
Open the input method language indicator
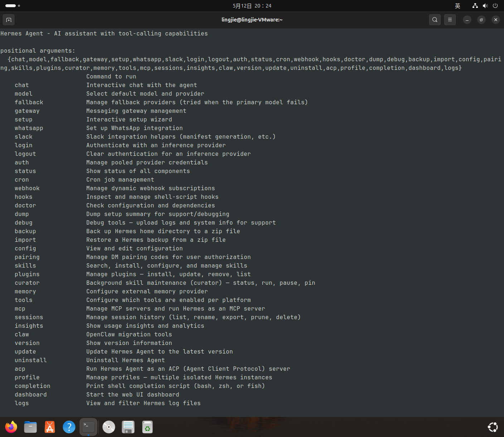tap(457, 6)
